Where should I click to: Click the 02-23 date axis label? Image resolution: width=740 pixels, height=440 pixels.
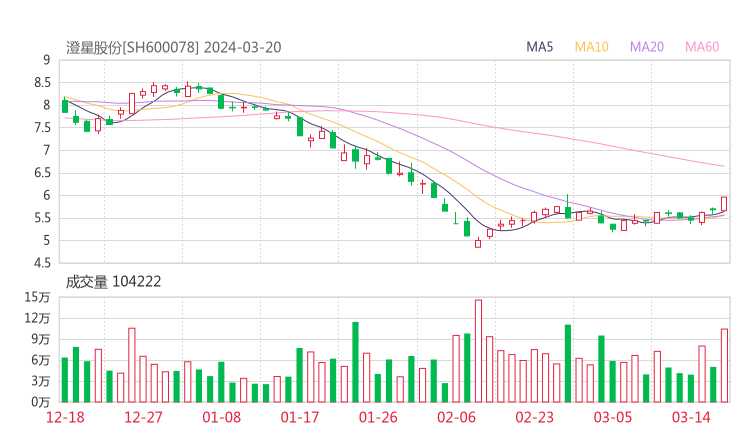point(534,417)
